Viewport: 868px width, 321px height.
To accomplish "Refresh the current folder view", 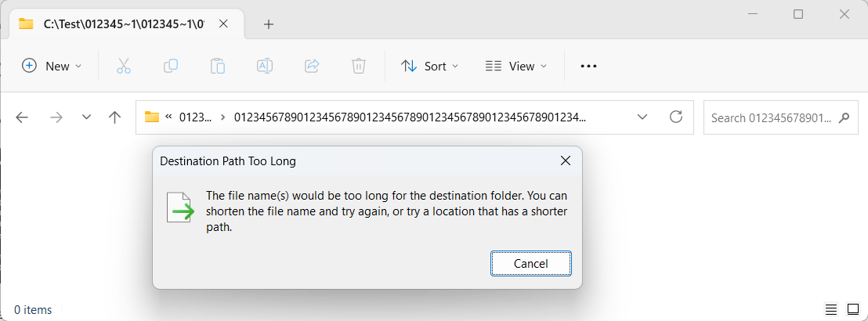I will [676, 117].
